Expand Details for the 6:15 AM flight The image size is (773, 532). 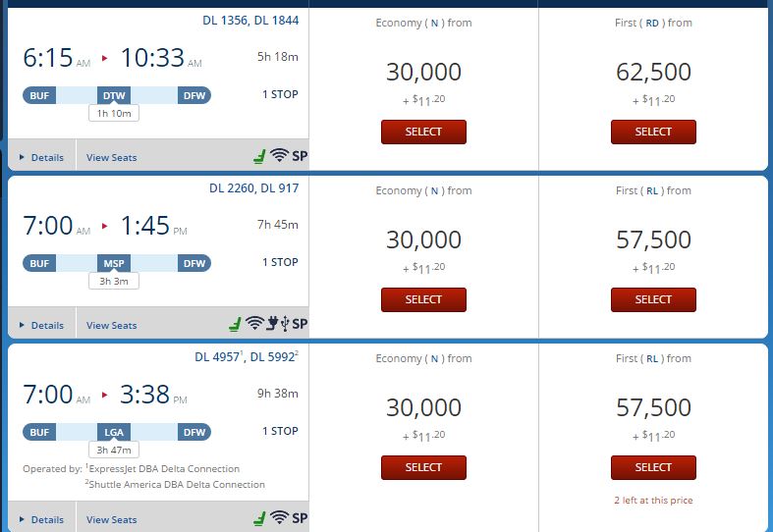click(42, 158)
